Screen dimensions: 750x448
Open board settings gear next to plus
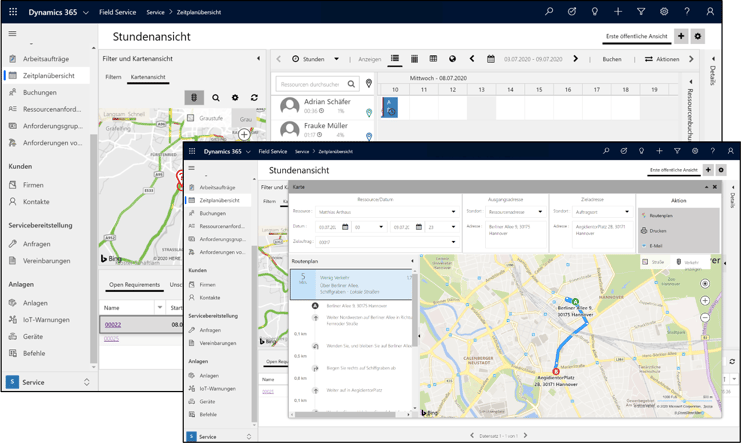698,36
